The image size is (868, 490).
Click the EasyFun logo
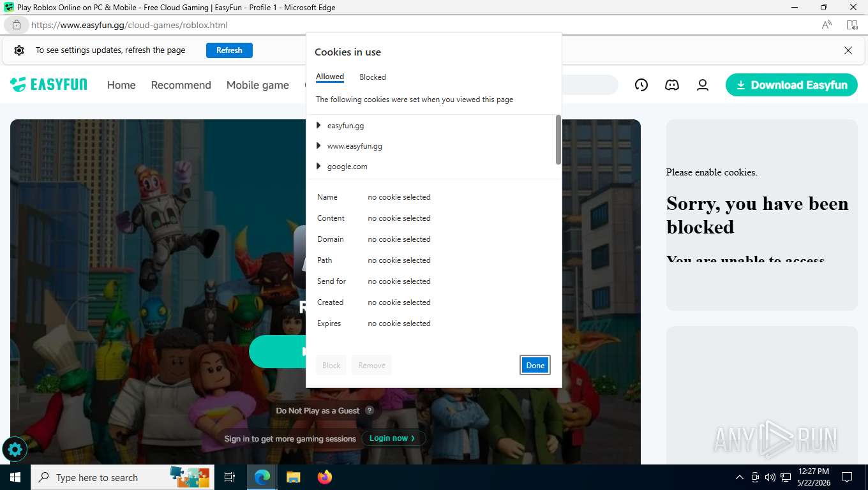[x=49, y=84]
